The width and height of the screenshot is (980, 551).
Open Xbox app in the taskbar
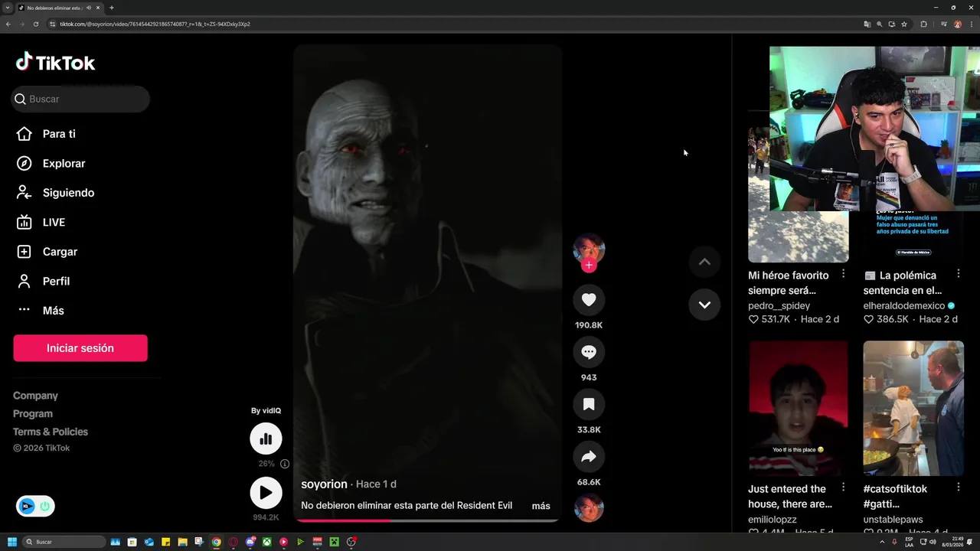coord(266,542)
